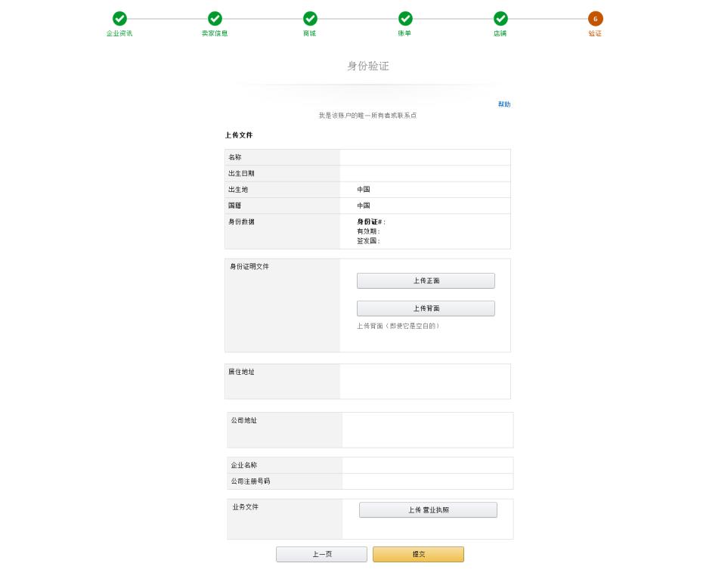Click the orange step 6 icon above 验证
This screenshot has height=585, width=728.
(594, 17)
